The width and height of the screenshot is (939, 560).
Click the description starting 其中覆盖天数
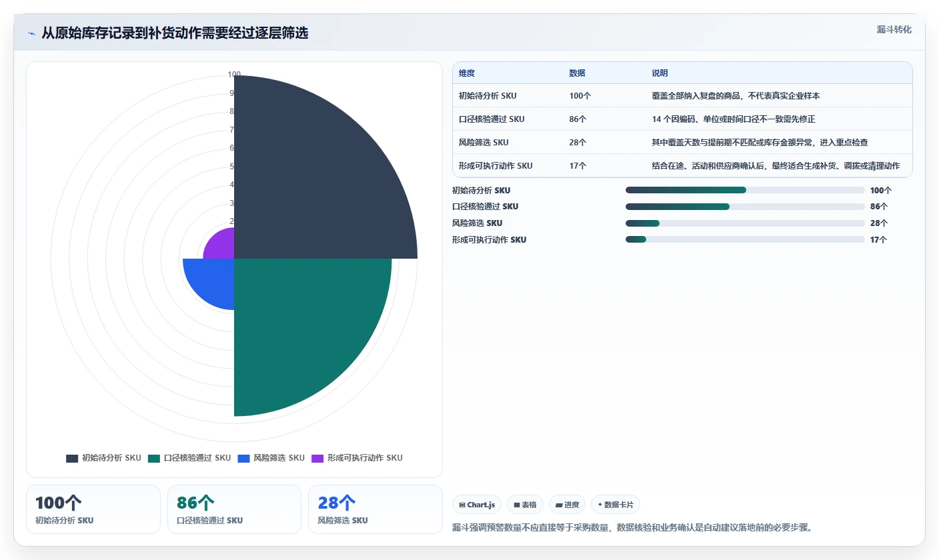[760, 143]
